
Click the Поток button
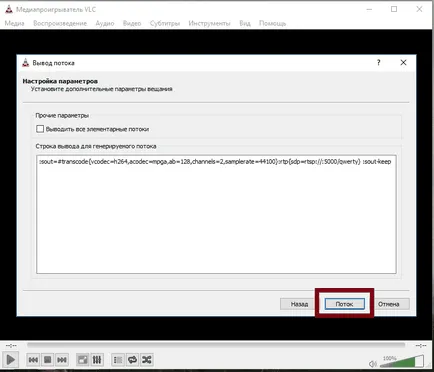point(344,304)
